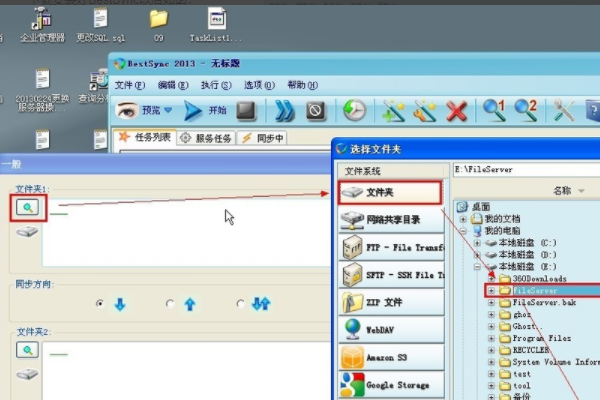Select Google Storage source type

tap(391, 385)
